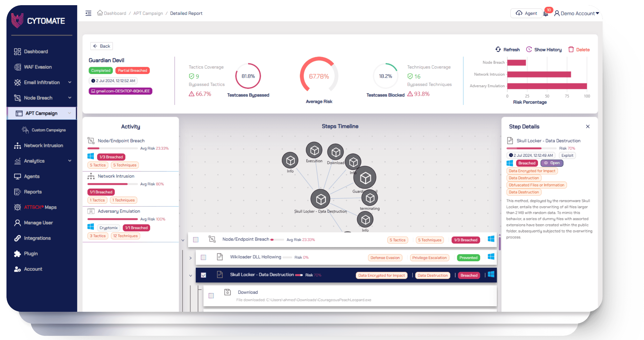
Task: Click the Network Intrusion avg risk bar
Action: [112, 184]
